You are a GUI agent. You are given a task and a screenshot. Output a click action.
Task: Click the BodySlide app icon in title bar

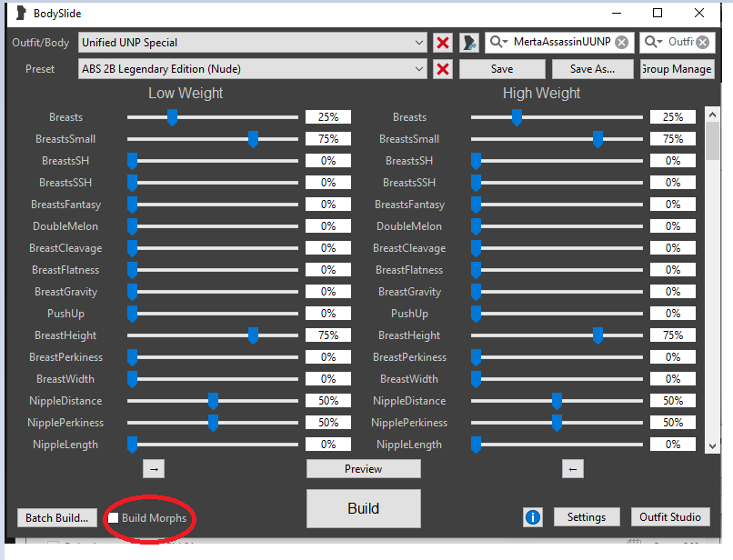coord(21,13)
